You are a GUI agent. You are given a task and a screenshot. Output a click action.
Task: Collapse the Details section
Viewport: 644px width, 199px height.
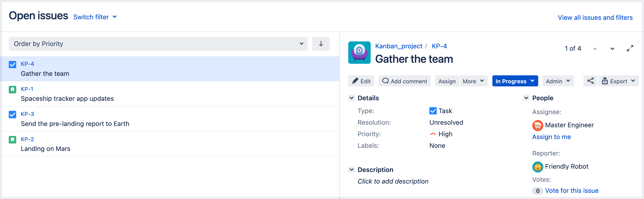[x=352, y=98]
